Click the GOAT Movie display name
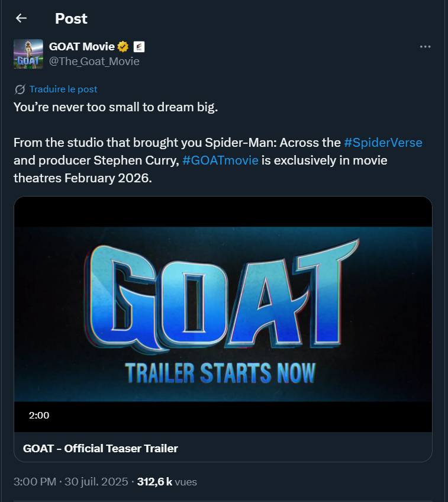 tap(82, 47)
